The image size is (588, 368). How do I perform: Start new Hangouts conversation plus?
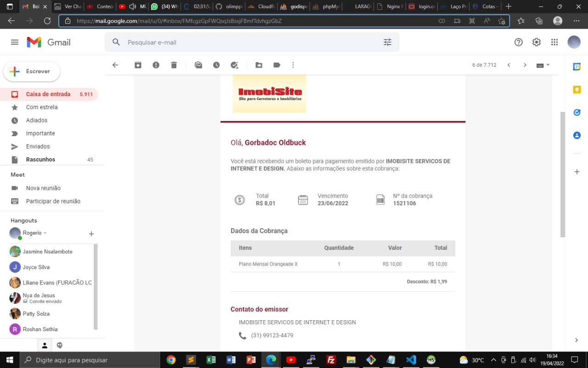tap(91, 234)
